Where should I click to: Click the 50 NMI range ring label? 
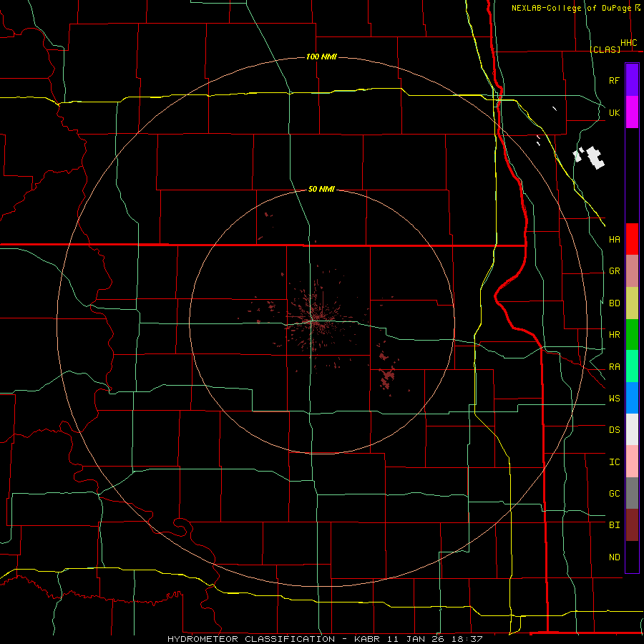[321, 189]
